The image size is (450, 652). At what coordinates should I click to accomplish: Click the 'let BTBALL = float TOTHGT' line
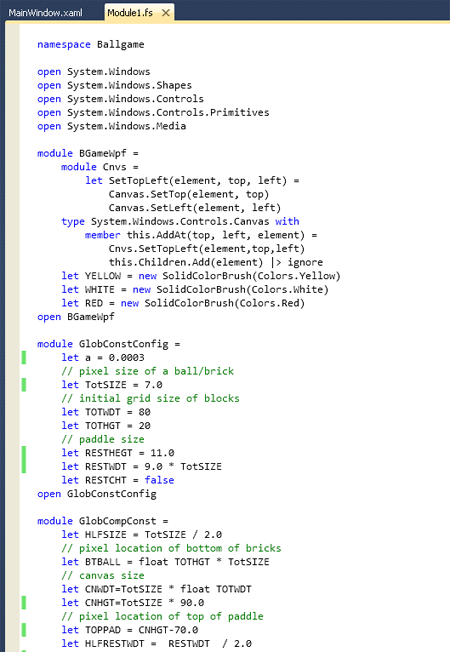(165, 562)
